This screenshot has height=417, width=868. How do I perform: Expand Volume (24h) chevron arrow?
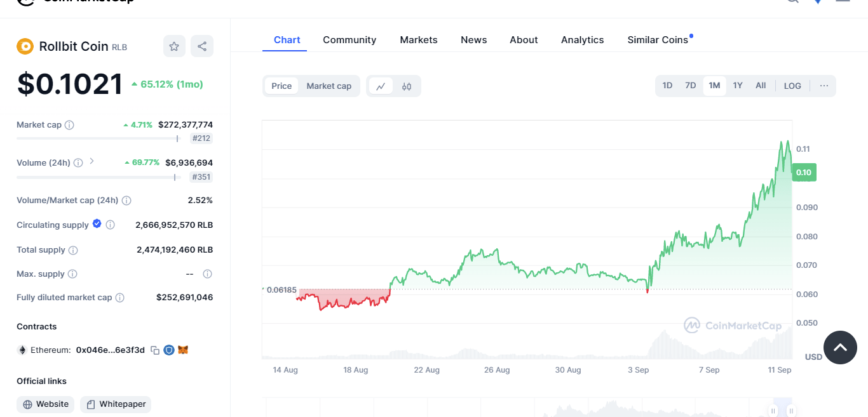point(92,161)
